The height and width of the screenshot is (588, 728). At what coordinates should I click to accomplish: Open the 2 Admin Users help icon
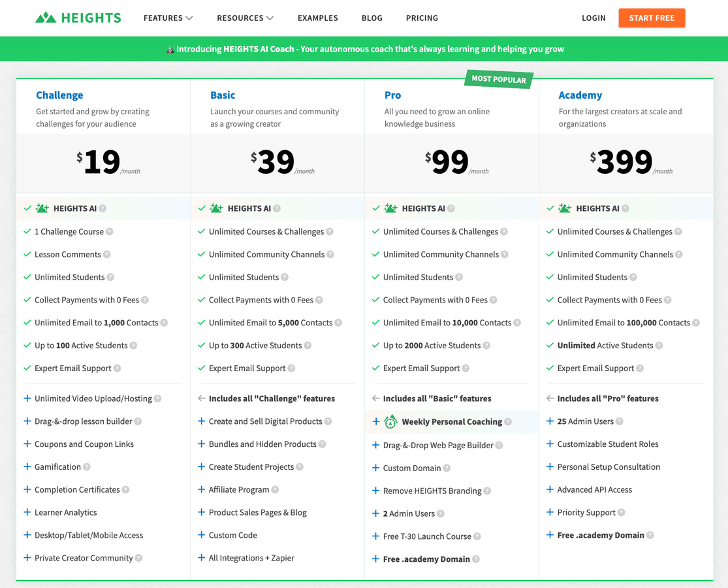(441, 514)
